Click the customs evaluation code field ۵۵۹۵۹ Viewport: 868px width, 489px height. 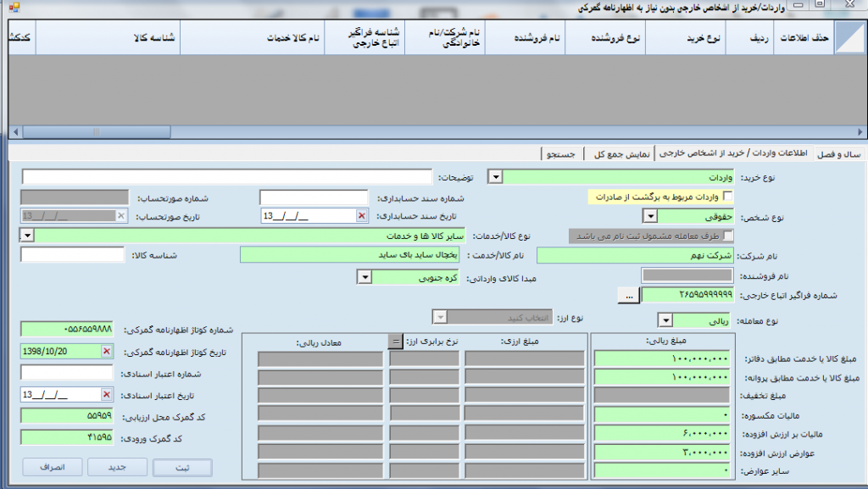pyautogui.click(x=66, y=415)
